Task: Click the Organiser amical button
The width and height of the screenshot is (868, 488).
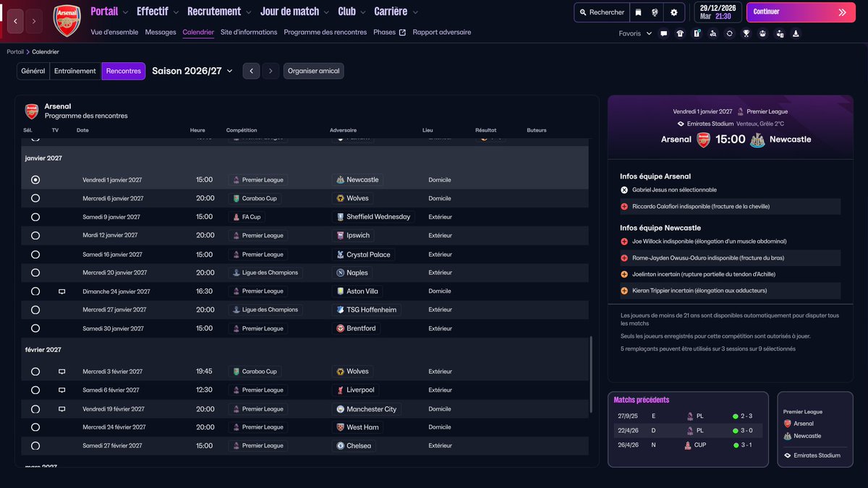Action: (x=314, y=71)
